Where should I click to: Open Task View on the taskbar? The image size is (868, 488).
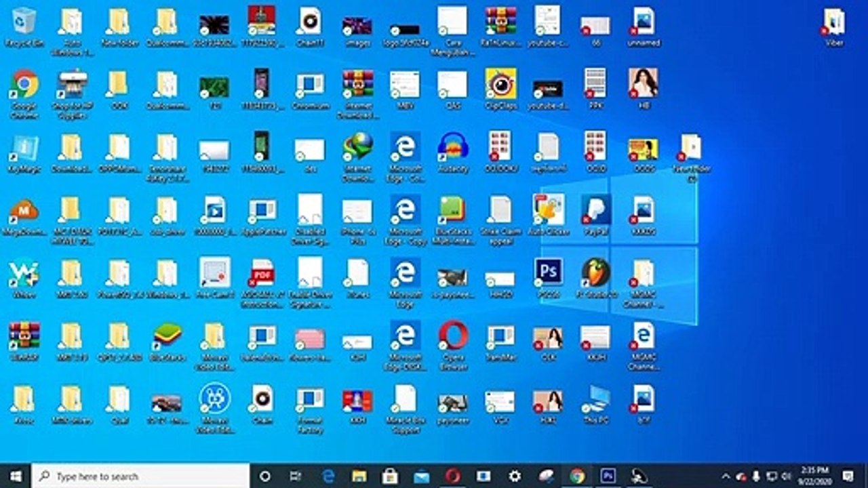tap(296, 476)
